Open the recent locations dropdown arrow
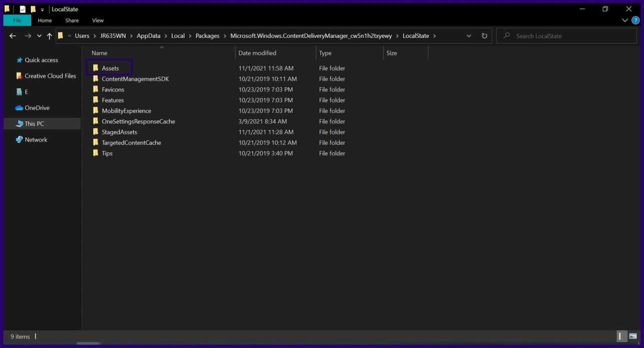Viewport: 644px width, 348px height. 39,36
